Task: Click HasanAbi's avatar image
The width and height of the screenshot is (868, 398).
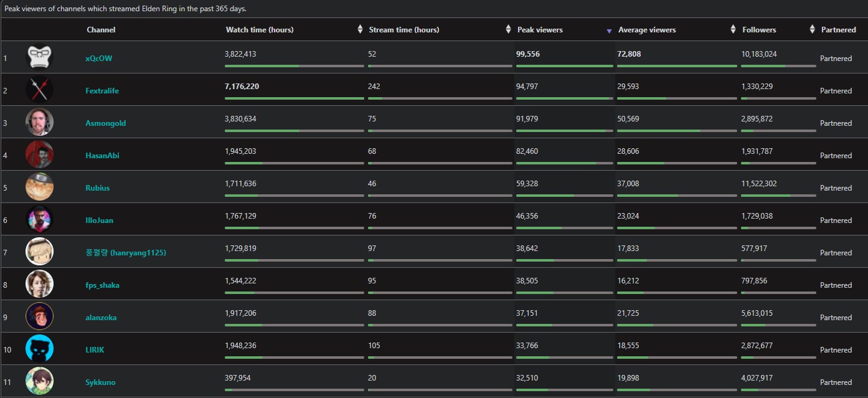Action: tap(39, 155)
